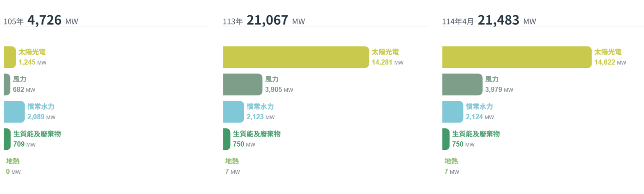Click the 太陽光電 1,245 MW label
The width and height of the screenshot is (644, 194).
[32, 57]
